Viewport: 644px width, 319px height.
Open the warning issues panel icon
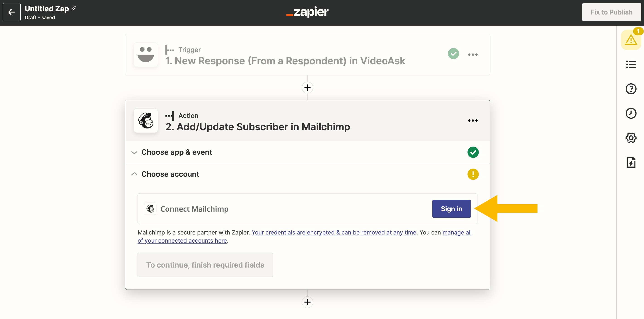click(x=631, y=40)
